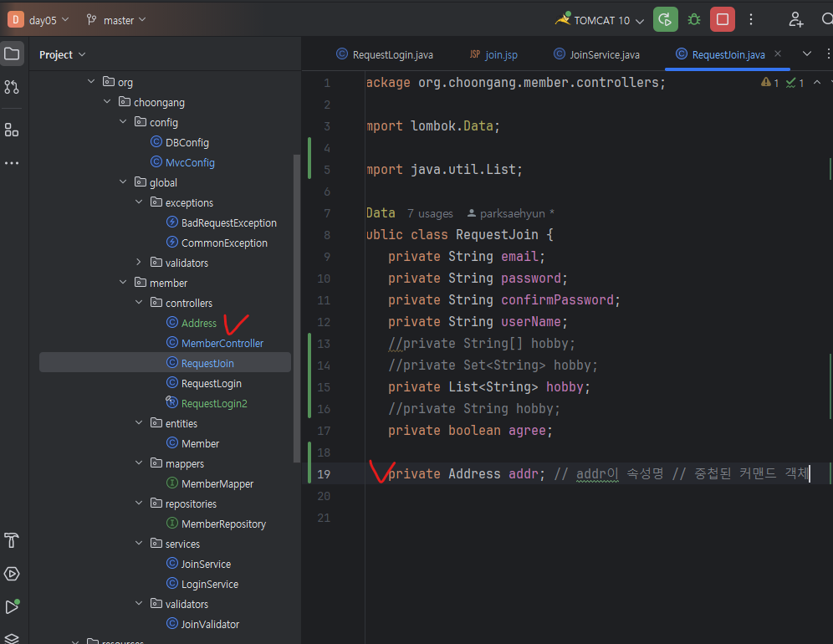Open the Build hammer tool window
Screen dimensions: 833x644
[12, 540]
